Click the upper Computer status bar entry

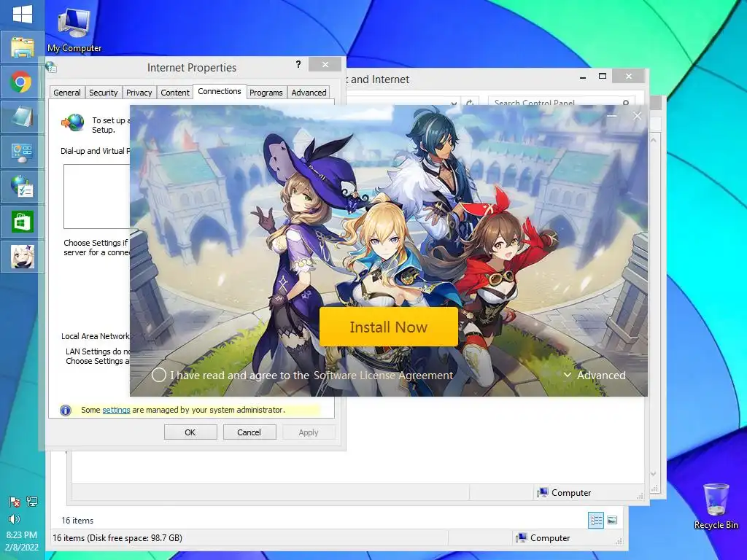tap(565, 493)
